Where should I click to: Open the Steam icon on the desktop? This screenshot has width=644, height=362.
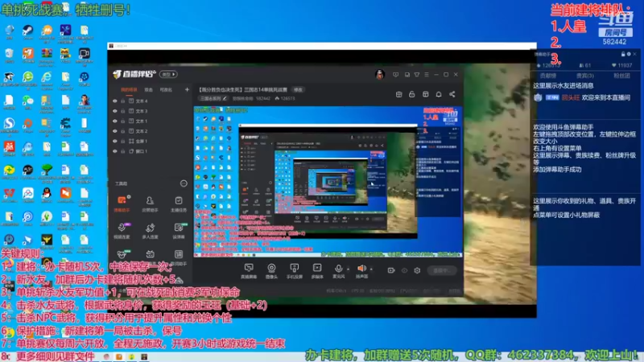28,32
